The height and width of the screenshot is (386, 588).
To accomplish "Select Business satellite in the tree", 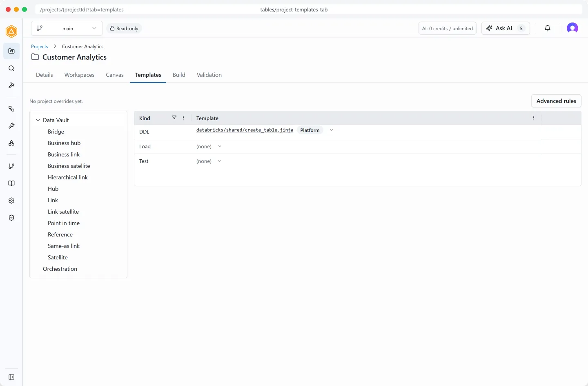I will click(69, 166).
